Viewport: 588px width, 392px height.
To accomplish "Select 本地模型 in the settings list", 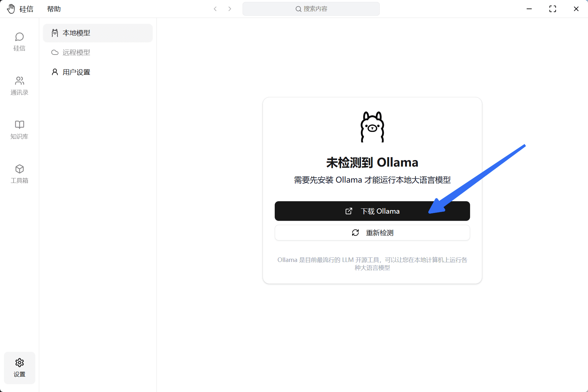I will click(x=98, y=33).
